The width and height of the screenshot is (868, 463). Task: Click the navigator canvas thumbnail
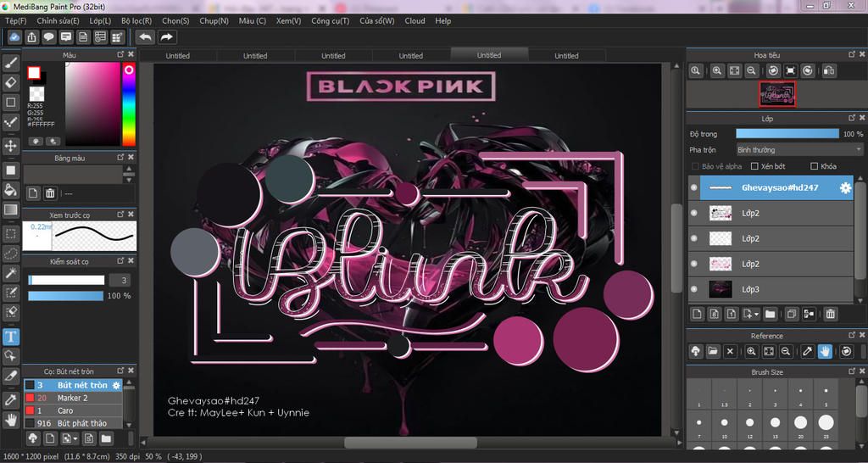[x=777, y=94]
